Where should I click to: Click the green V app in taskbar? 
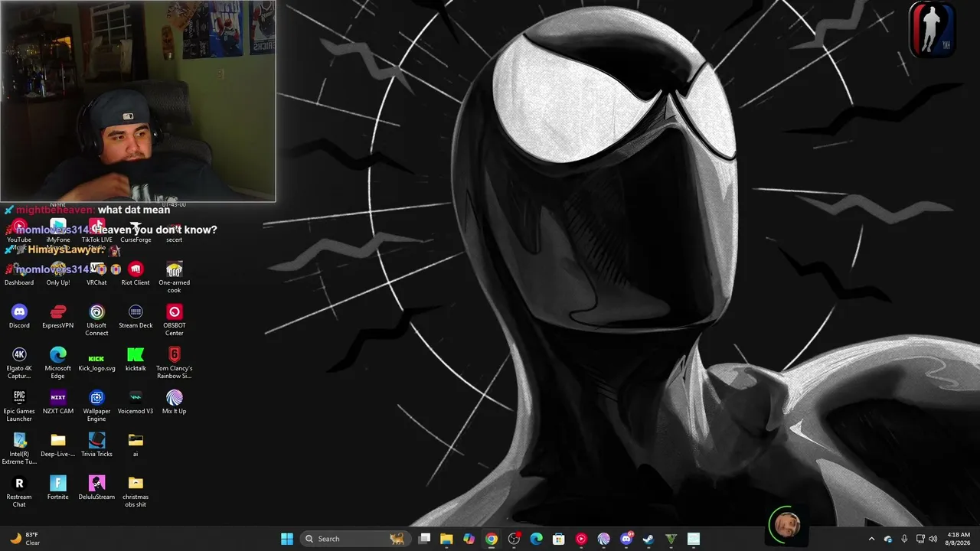tap(671, 539)
